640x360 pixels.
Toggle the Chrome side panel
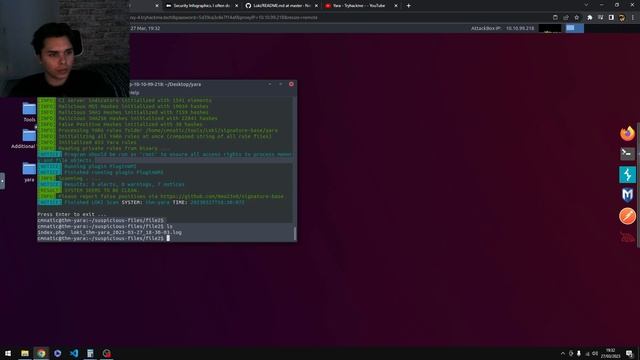(x=611, y=18)
